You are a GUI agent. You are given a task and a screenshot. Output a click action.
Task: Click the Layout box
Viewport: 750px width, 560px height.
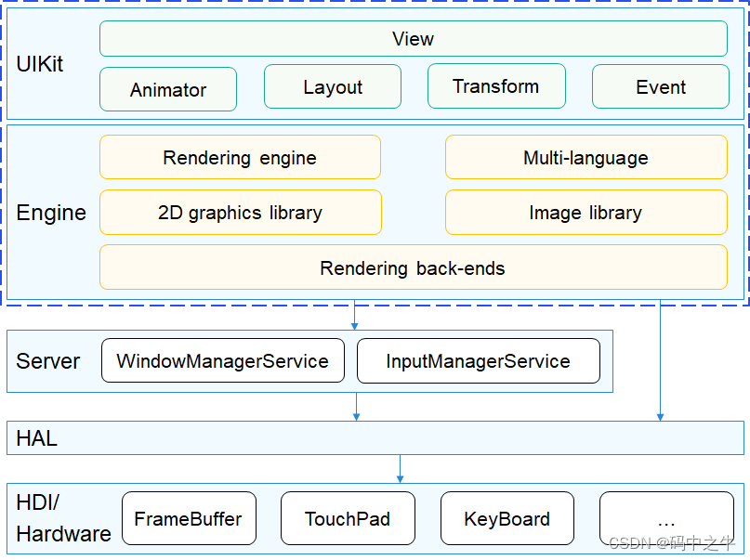333,86
